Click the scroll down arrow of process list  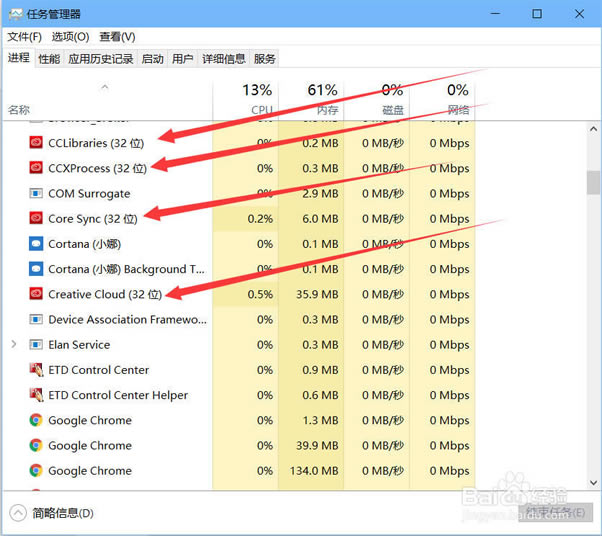tap(593, 482)
